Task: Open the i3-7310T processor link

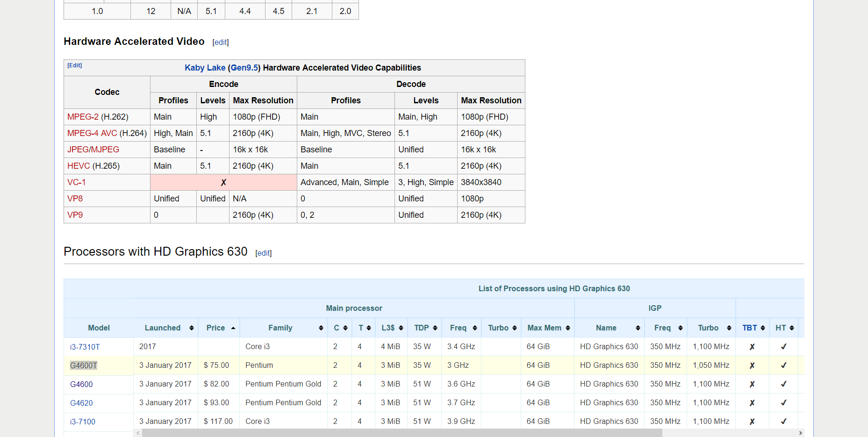Action: pos(85,347)
